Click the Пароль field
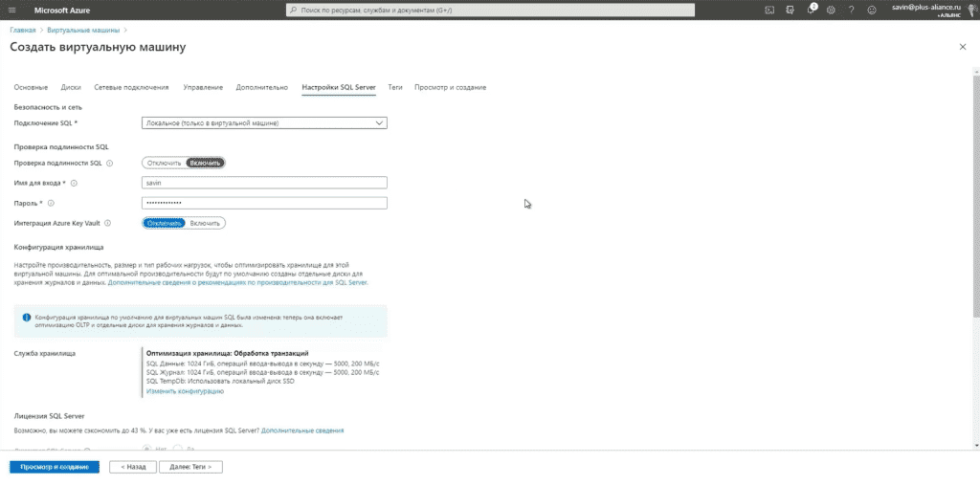980x485 pixels. pyautogui.click(x=264, y=203)
